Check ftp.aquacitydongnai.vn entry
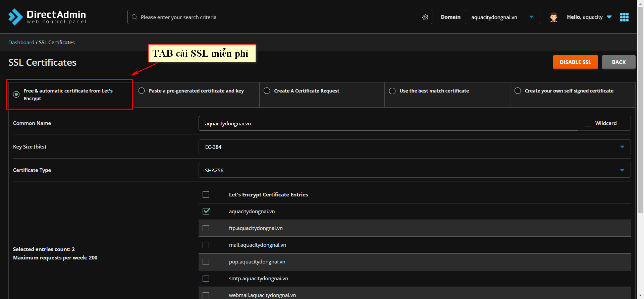 pos(206,228)
